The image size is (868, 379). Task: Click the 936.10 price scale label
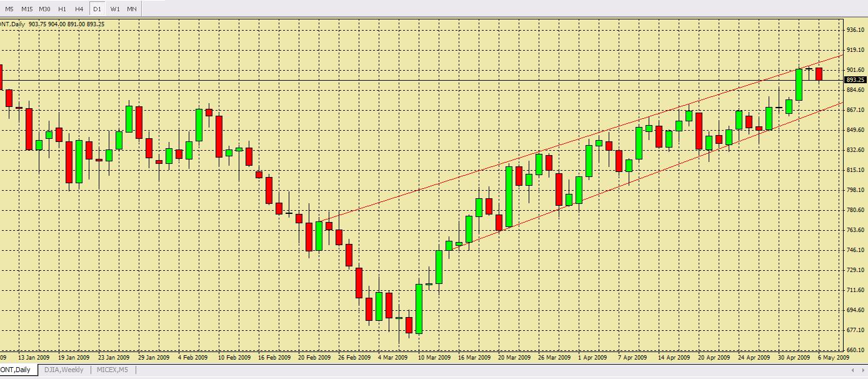855,29
